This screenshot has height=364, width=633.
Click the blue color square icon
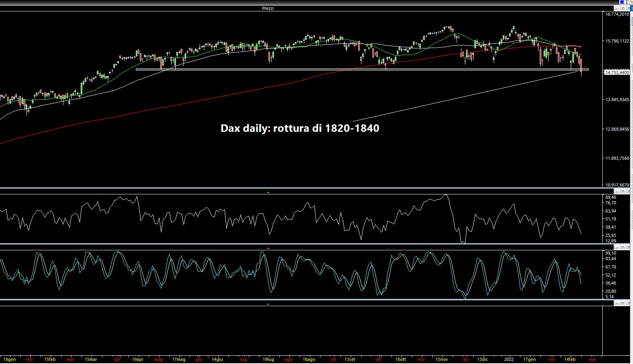point(622,2)
